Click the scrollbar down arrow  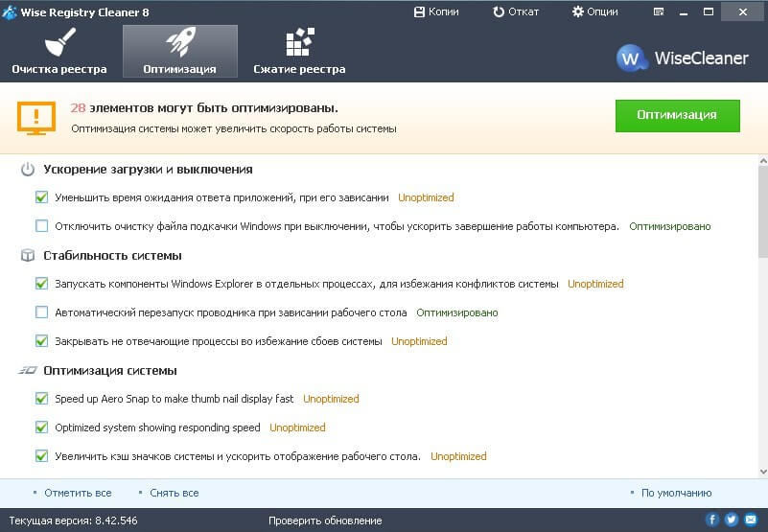point(763,472)
